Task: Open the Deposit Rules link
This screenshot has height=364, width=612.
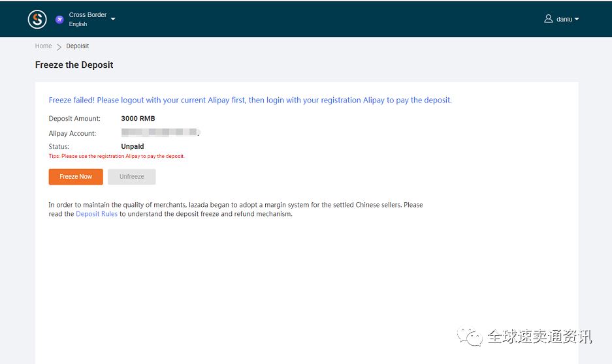Action: pos(97,214)
